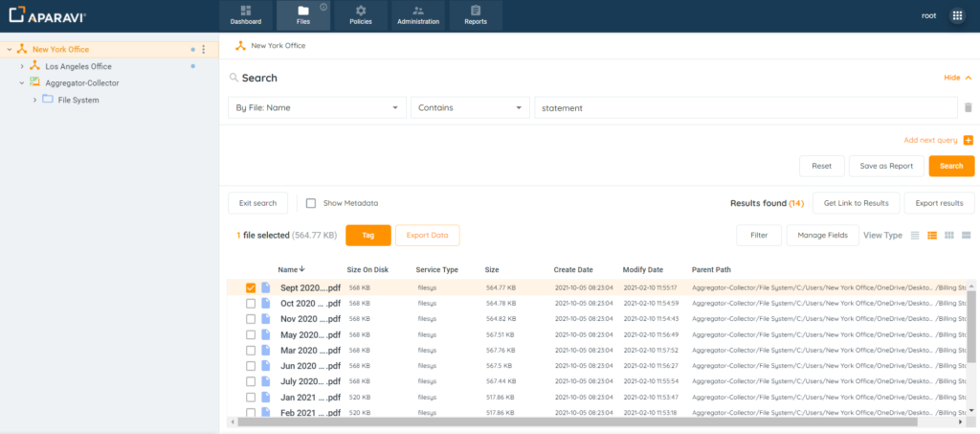Go to the Reports tab
Screen dimensions: 980x434
pos(476,15)
